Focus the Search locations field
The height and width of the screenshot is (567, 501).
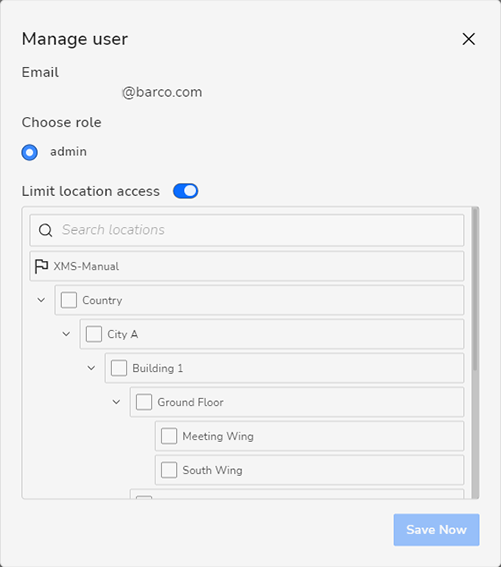[x=247, y=230]
